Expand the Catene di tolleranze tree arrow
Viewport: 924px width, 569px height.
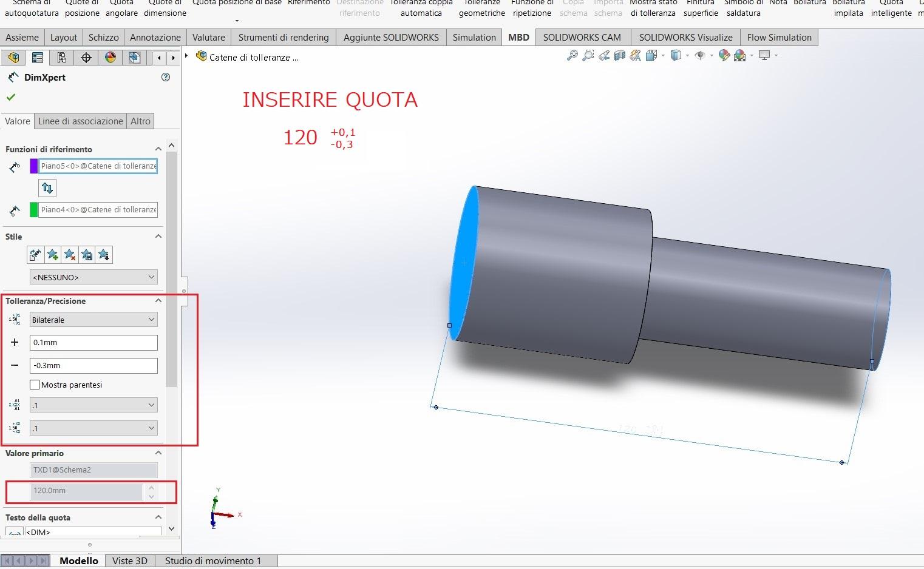(187, 56)
